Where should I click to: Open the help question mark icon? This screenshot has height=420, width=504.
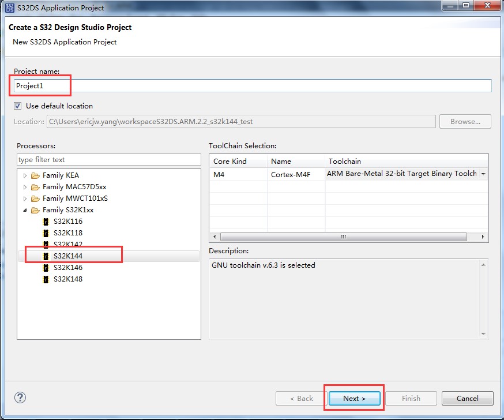(x=20, y=398)
